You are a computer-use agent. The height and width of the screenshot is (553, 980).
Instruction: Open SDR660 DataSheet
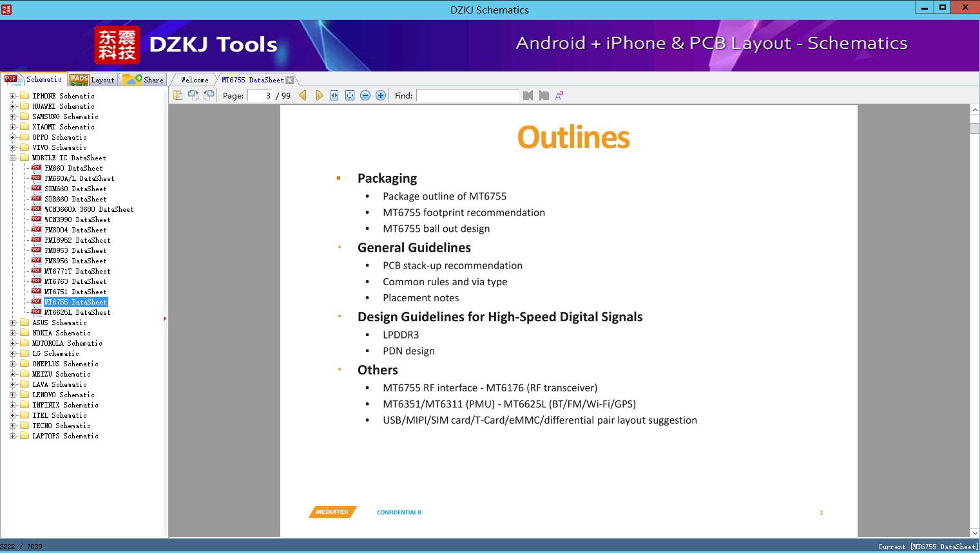pyautogui.click(x=75, y=199)
